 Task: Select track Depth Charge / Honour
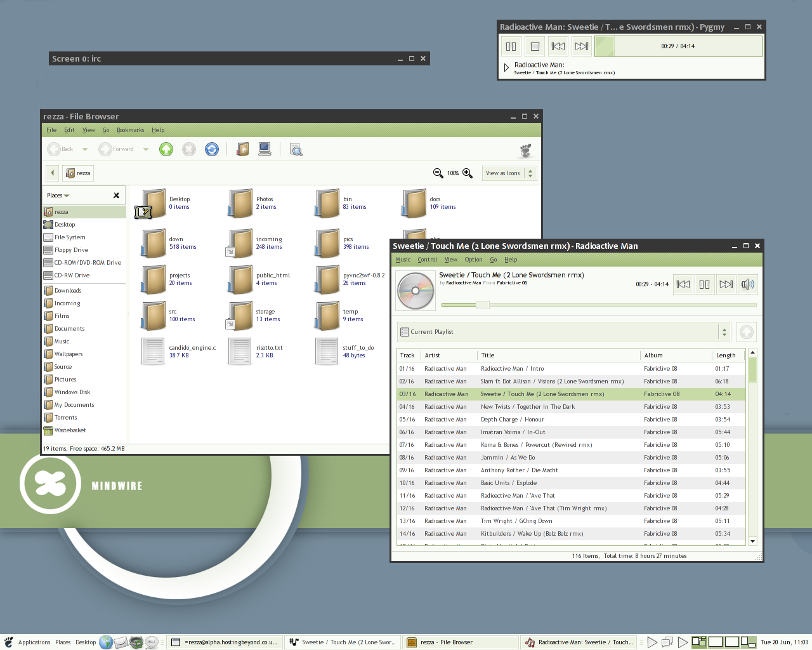tap(571, 420)
